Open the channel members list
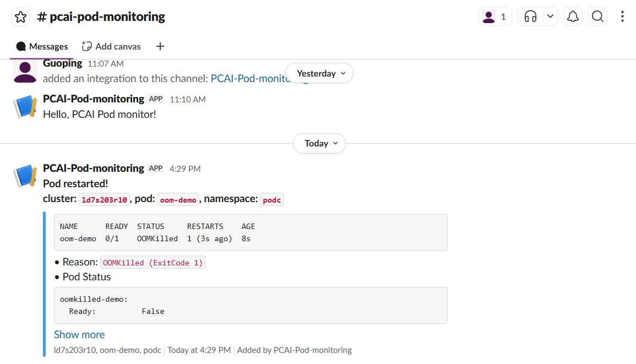 (x=495, y=17)
